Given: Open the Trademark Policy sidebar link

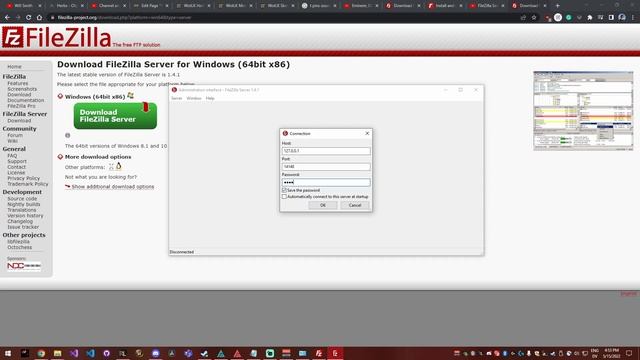Looking at the screenshot, I should (x=28, y=184).
